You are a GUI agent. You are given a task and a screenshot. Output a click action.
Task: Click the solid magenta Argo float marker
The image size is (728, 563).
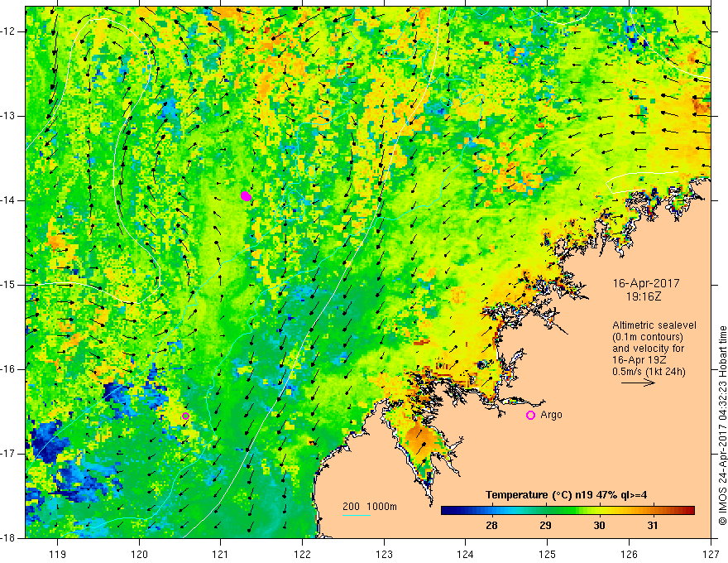tap(246, 196)
